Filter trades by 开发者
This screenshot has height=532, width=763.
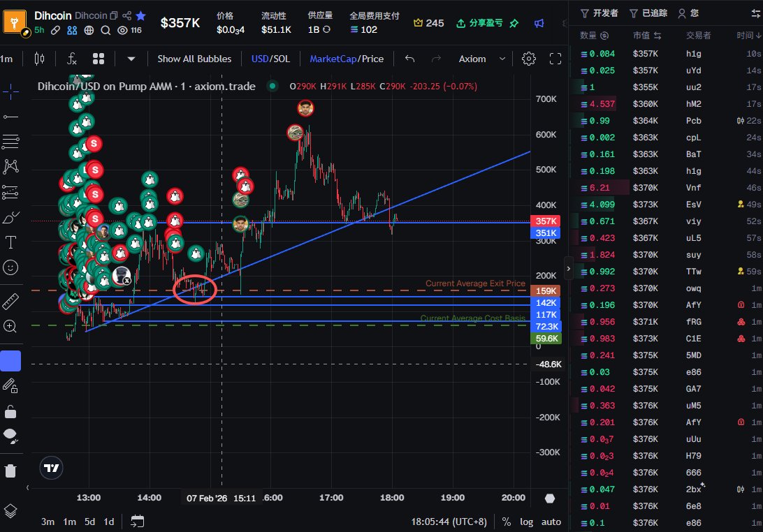coord(599,13)
